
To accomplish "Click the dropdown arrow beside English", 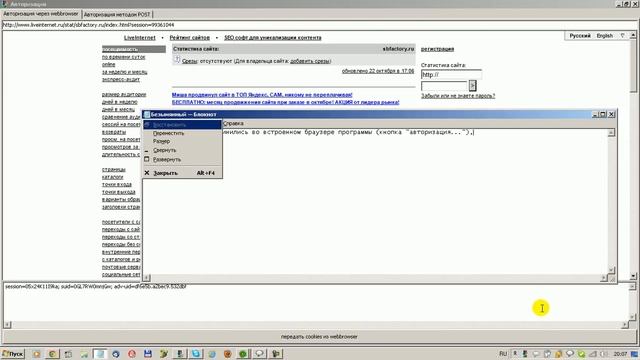I will click(x=622, y=36).
